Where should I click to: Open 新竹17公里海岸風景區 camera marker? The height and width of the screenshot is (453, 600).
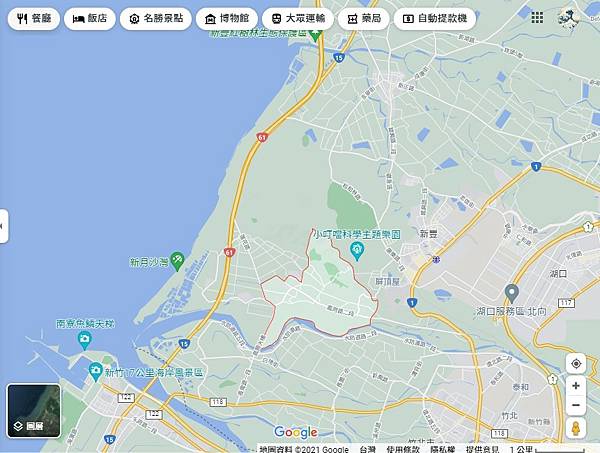pyautogui.click(x=95, y=372)
